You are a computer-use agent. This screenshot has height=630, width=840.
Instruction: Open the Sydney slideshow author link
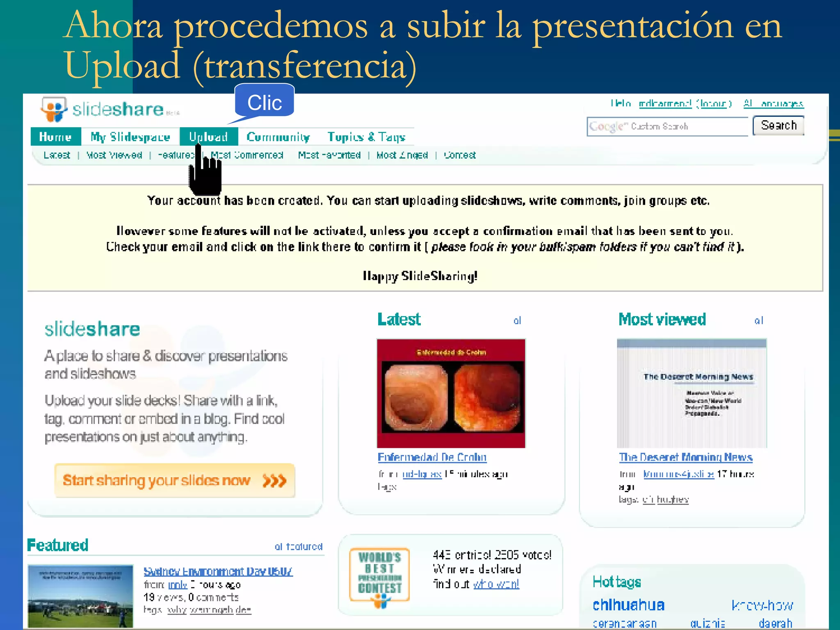pyautogui.click(x=178, y=584)
